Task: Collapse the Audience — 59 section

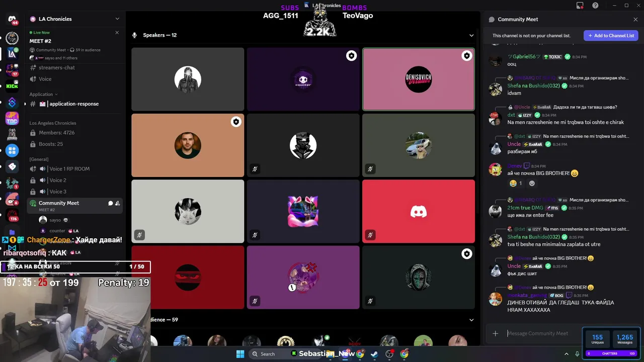Action: point(471,320)
